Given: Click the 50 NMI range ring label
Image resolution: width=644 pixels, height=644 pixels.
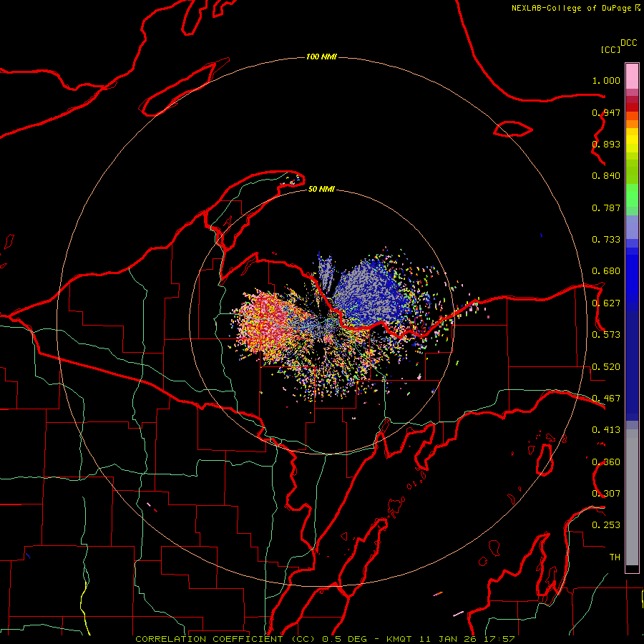Looking at the screenshot, I should pos(321,190).
